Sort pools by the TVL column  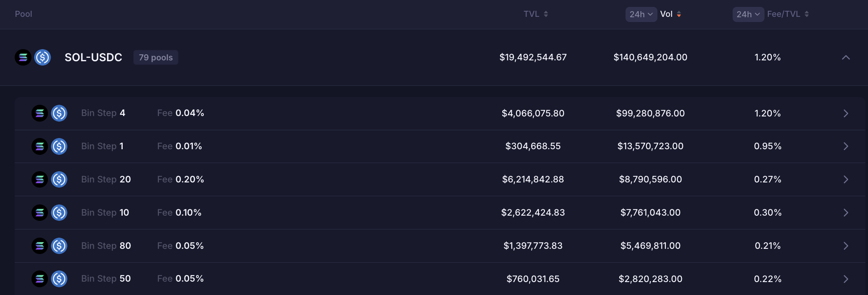(x=535, y=14)
